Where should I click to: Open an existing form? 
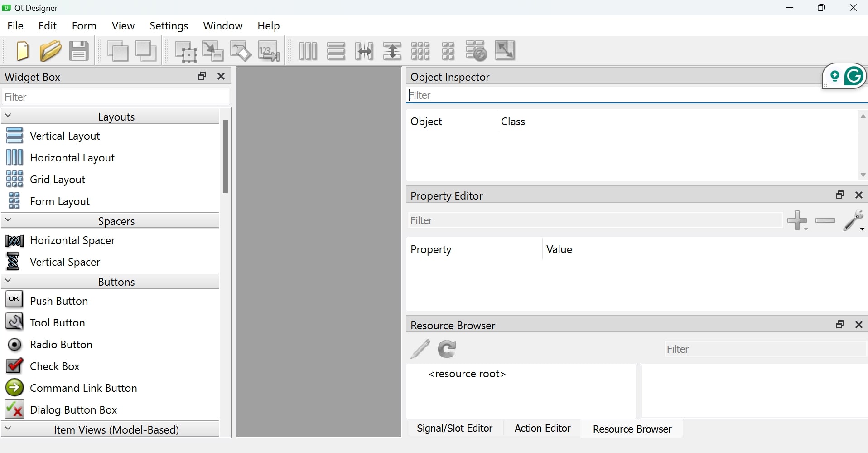pyautogui.click(x=51, y=50)
